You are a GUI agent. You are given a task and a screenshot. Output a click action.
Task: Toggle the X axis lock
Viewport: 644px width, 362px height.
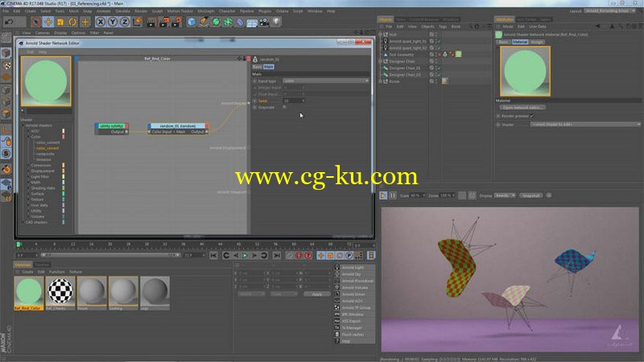pyautogui.click(x=100, y=22)
